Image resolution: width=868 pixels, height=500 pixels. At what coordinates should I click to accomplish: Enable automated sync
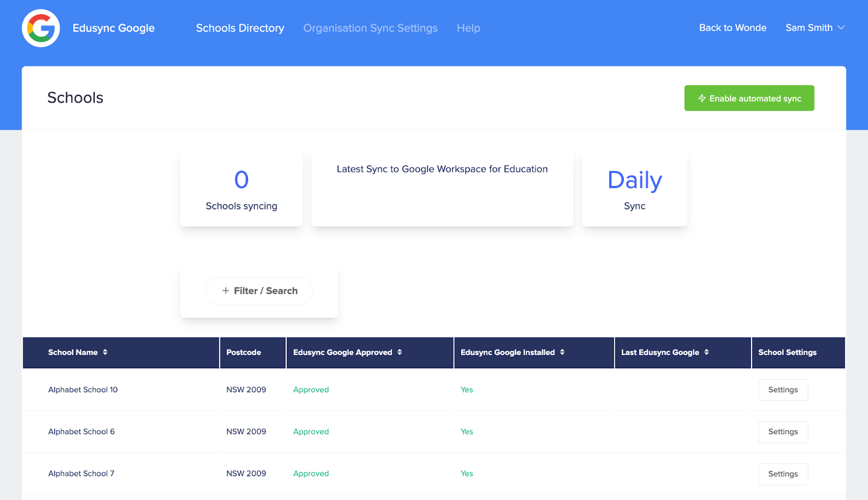[749, 98]
